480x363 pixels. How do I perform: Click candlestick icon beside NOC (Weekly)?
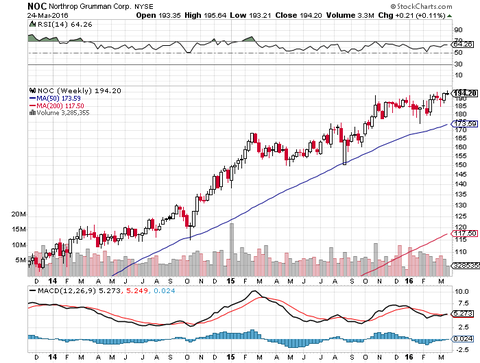[x=33, y=90]
